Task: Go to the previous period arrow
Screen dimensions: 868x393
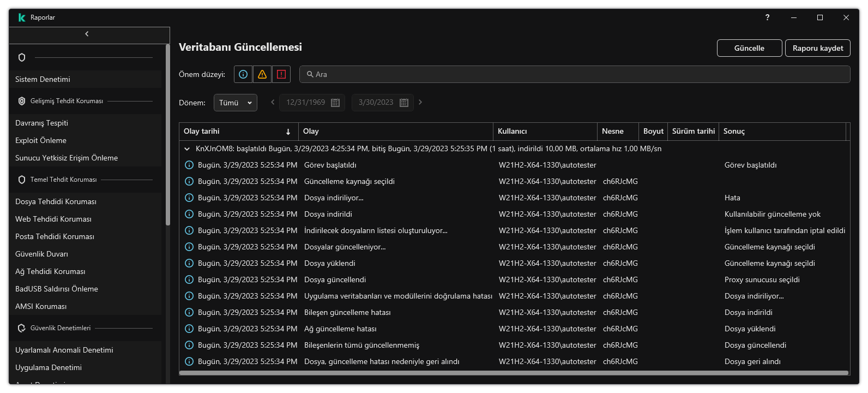Action: (x=273, y=102)
